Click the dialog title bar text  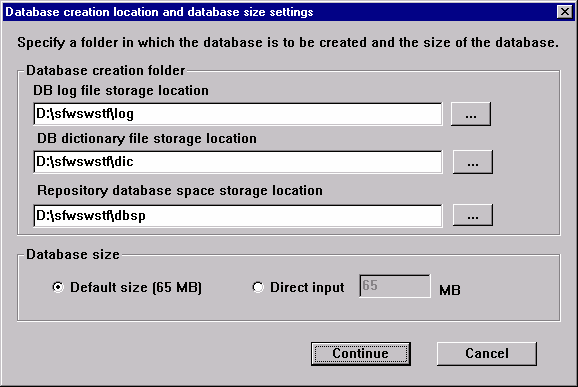(x=159, y=12)
